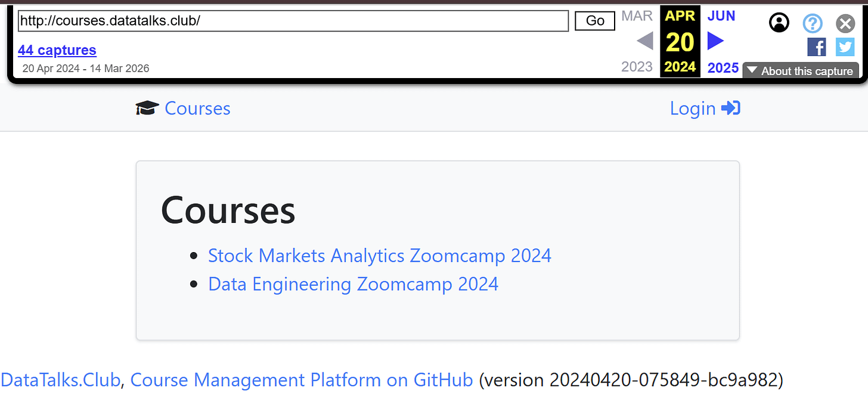Screen dimensions: 868x401
Task: Open Data Engineering Zoomcamp 2024 course
Action: [353, 284]
